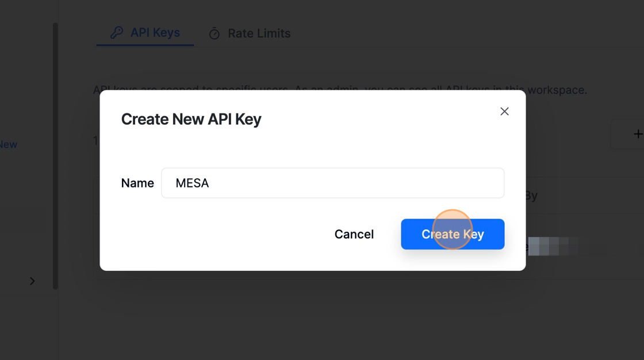This screenshot has height=360, width=644.
Task: Click the key icon beside API Keys
Action: coord(117,33)
